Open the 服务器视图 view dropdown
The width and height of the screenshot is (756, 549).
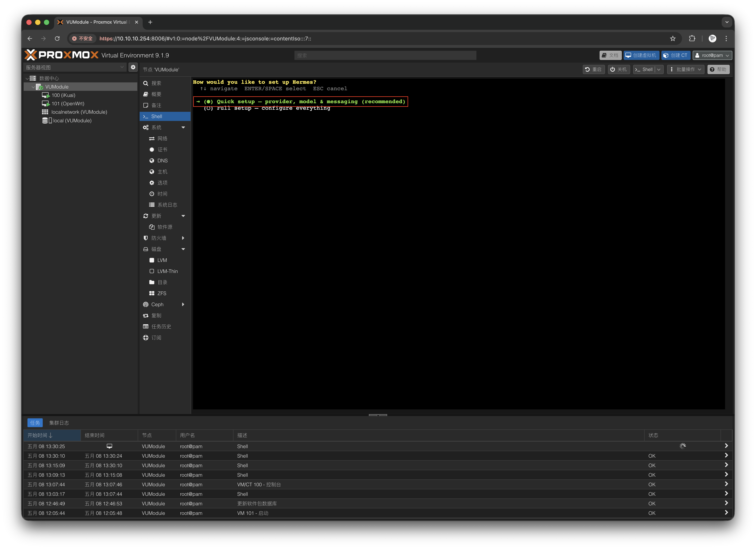[75, 67]
